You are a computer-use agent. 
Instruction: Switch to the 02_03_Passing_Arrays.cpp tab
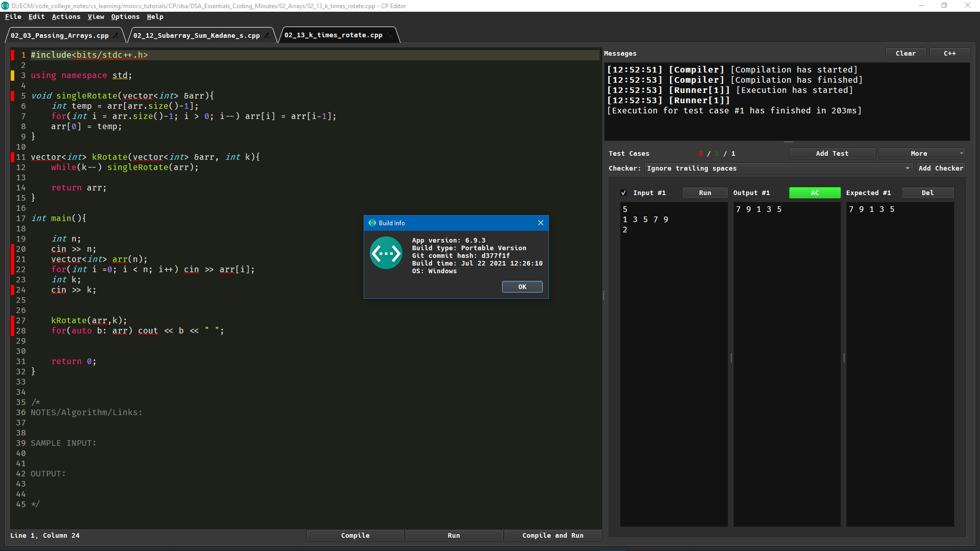(x=60, y=35)
